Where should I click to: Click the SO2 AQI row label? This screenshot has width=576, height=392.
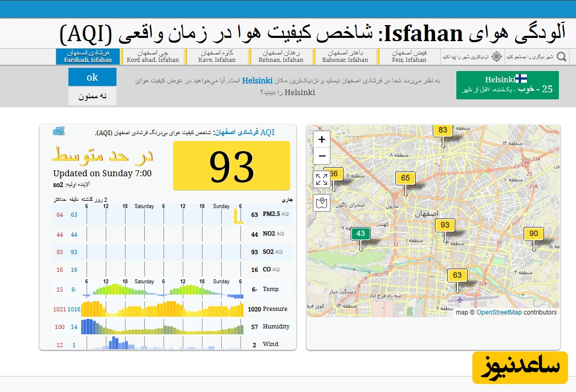pos(273,252)
